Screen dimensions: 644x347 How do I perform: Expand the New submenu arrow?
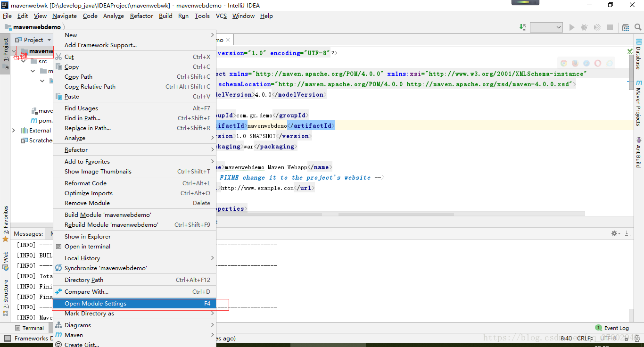pos(212,35)
